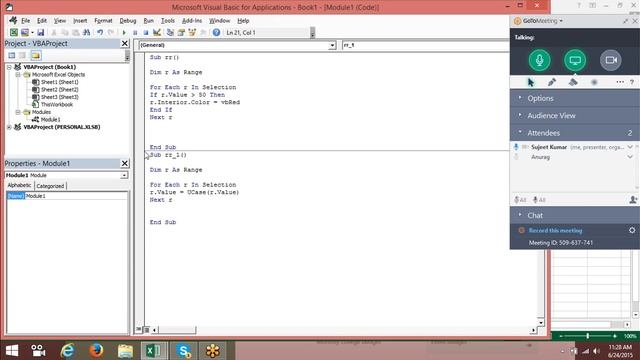Screen dimensions: 640x360
Task: Open Object Browser from the toolbar icon
Action: (x=192, y=33)
